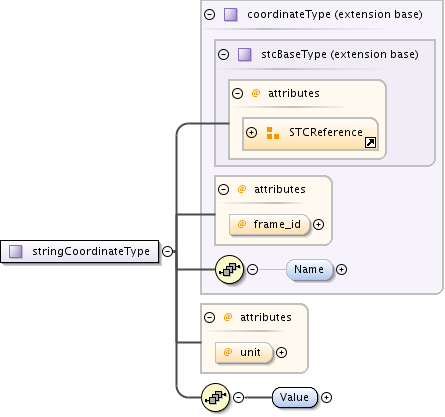
Task: Select the sequence compositor icon before Name
Action: pyautogui.click(x=230, y=269)
